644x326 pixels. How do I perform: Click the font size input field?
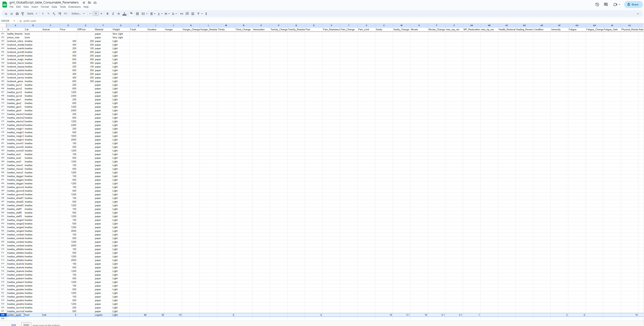point(96,14)
